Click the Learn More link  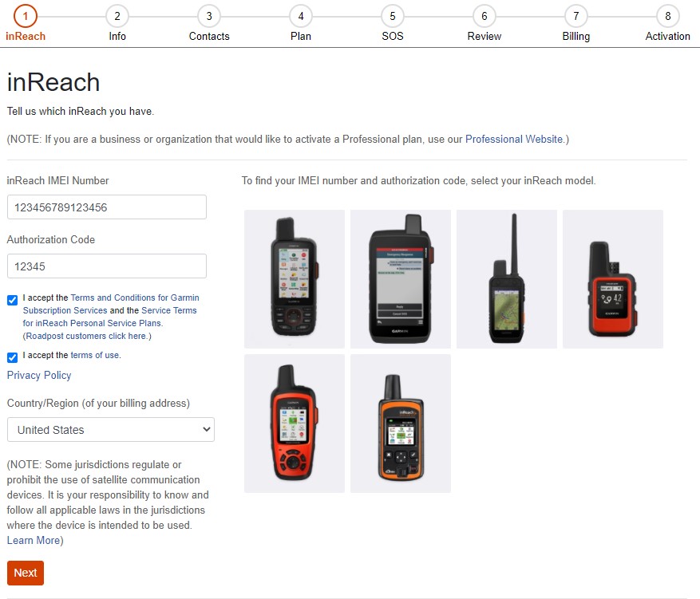pos(33,540)
